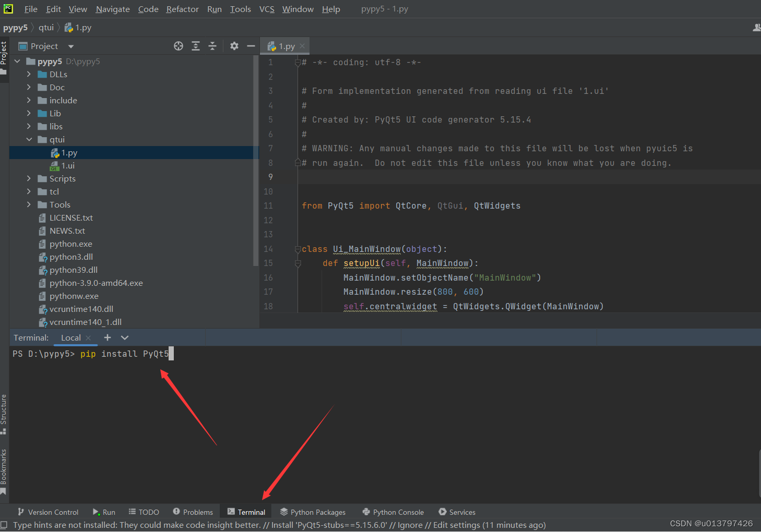Click the user account icon in navigation bar
761x532 pixels.
point(756,28)
